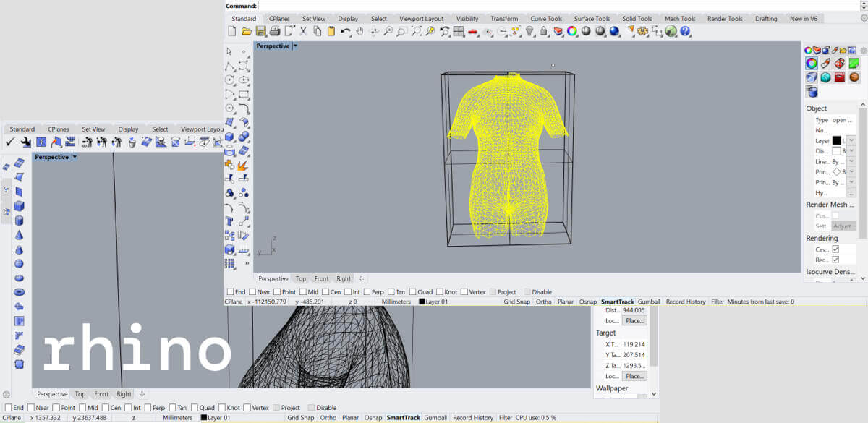868x423 pixels.
Task: Click the light bulb Hide objects icon
Action: point(529,31)
